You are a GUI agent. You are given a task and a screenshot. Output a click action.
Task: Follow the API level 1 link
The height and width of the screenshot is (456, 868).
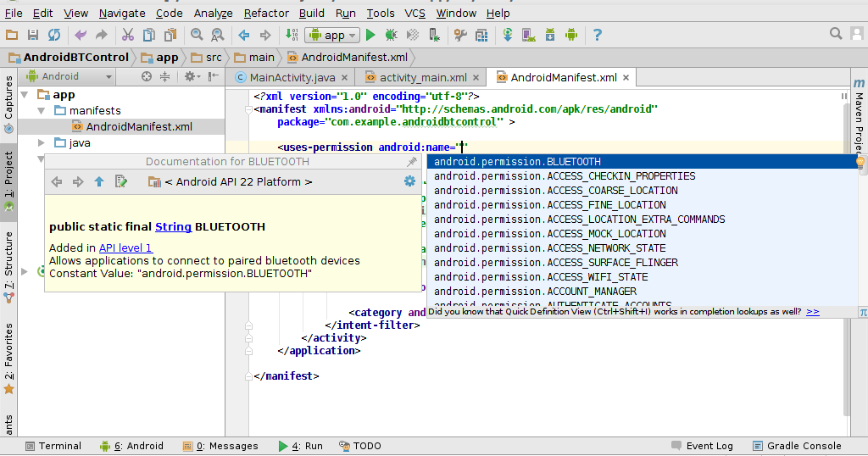125,248
